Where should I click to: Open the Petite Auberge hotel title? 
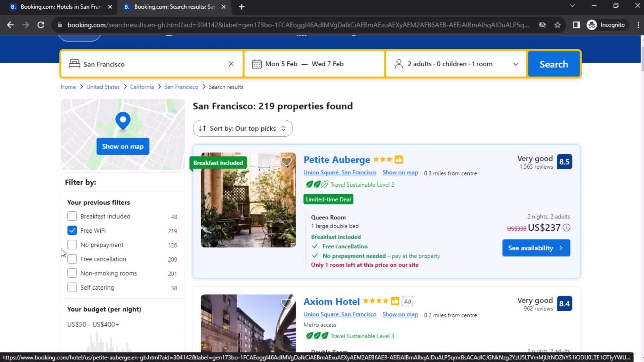pos(337,160)
